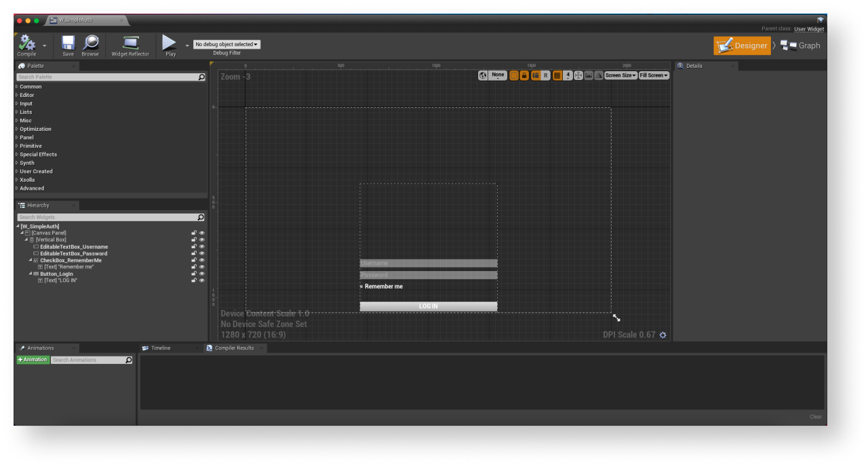Switch to the Timeline tab

(161, 348)
